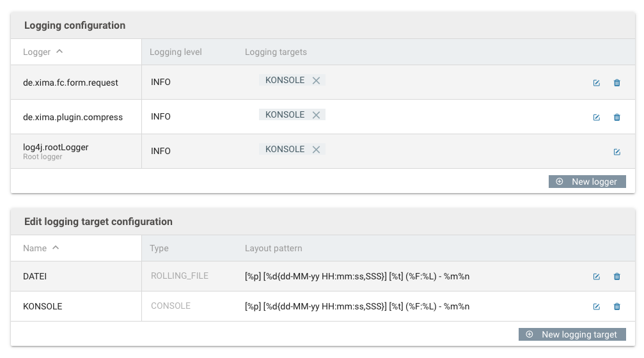Delete the de.xima.fc.form.request logger

(617, 83)
